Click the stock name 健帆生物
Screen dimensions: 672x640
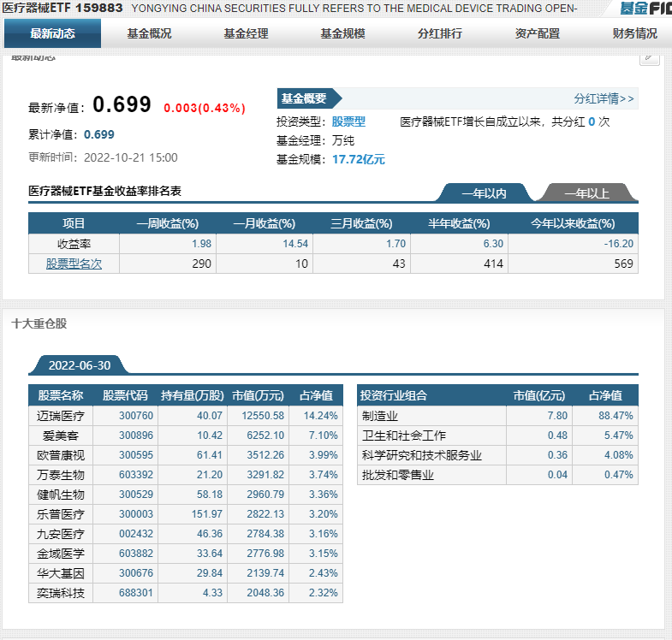point(61,495)
